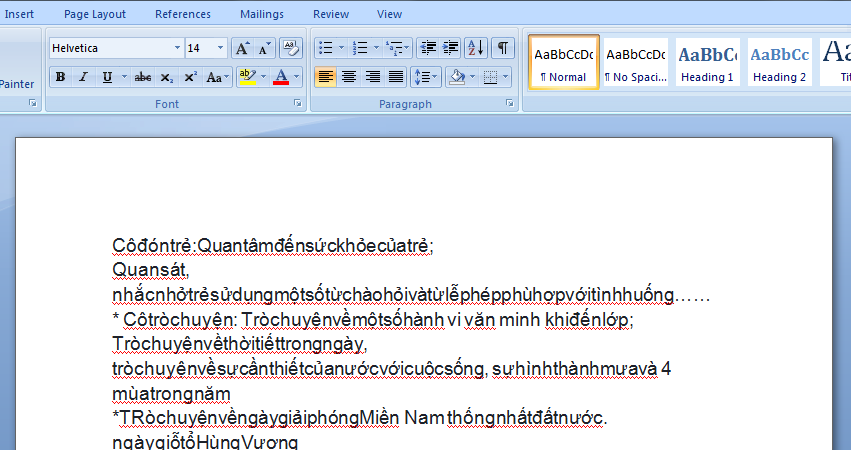The width and height of the screenshot is (851, 450).
Task: Toggle Bold formatting
Action: (x=60, y=77)
